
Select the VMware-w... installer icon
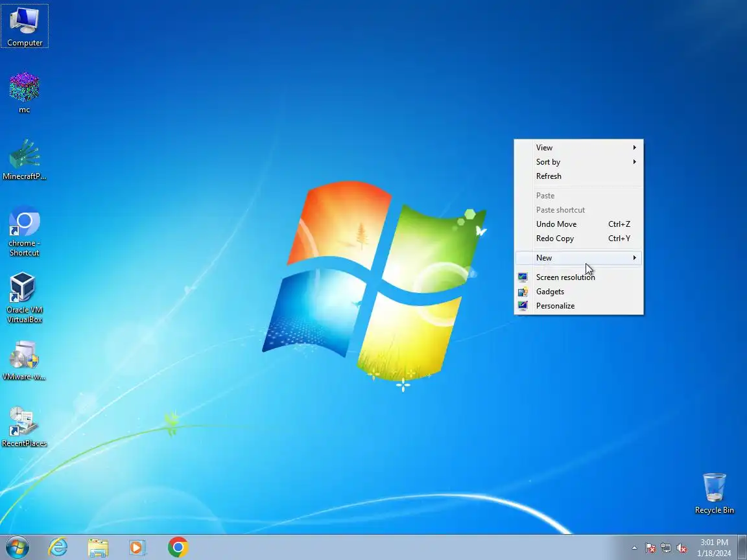point(24,360)
